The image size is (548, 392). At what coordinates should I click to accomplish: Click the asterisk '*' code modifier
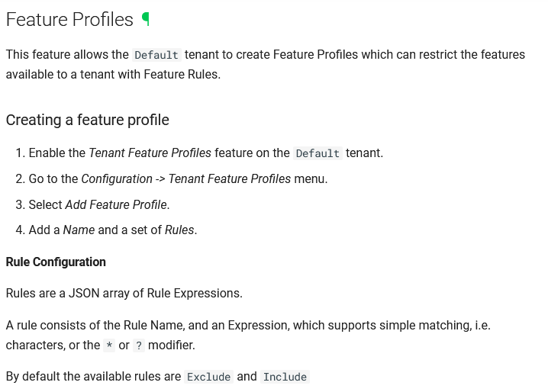tap(109, 345)
